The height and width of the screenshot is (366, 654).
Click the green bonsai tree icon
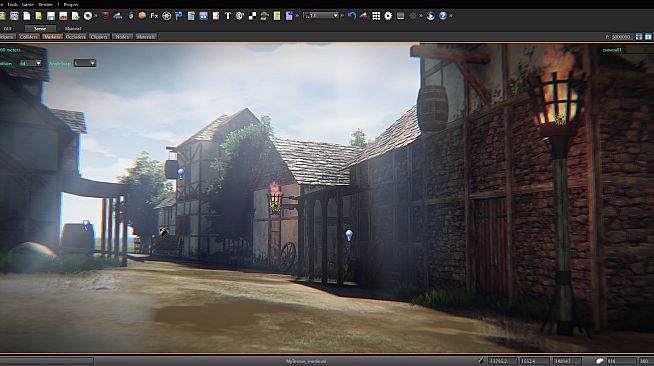click(264, 16)
